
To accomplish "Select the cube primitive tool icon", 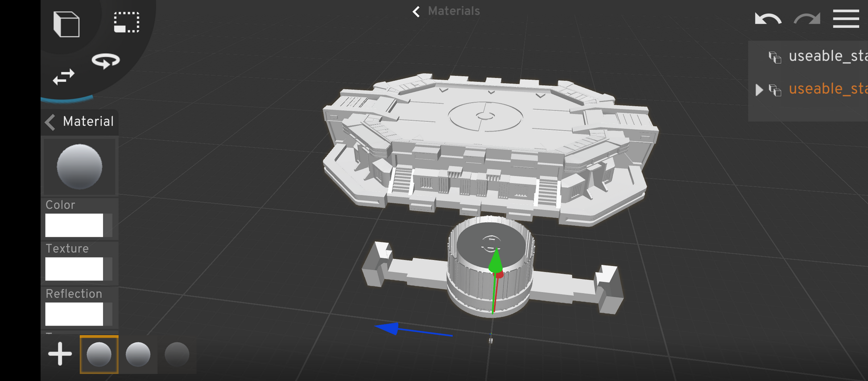I will [x=66, y=24].
